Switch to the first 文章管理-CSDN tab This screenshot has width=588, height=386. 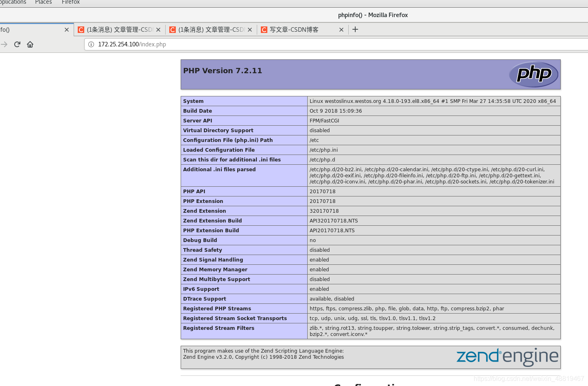120,30
